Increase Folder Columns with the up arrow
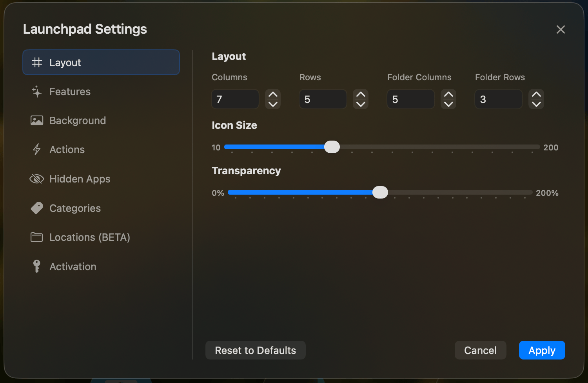This screenshot has width=588, height=383. point(448,94)
